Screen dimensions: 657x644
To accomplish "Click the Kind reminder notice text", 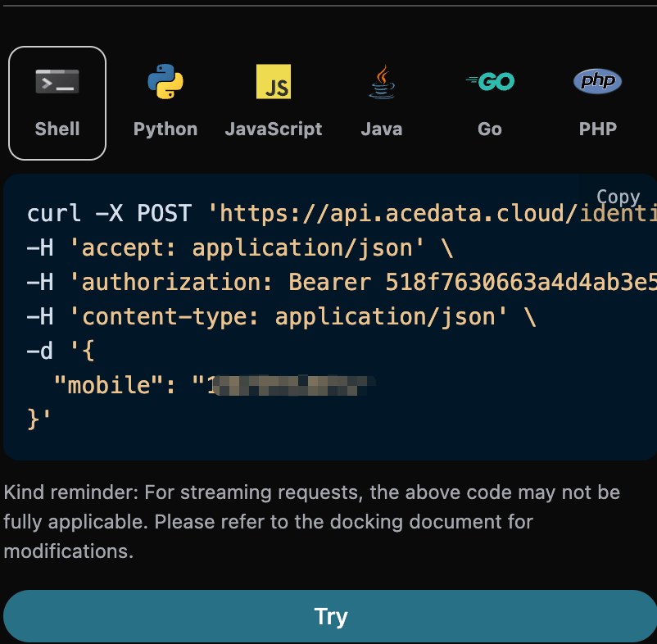I will [x=311, y=522].
